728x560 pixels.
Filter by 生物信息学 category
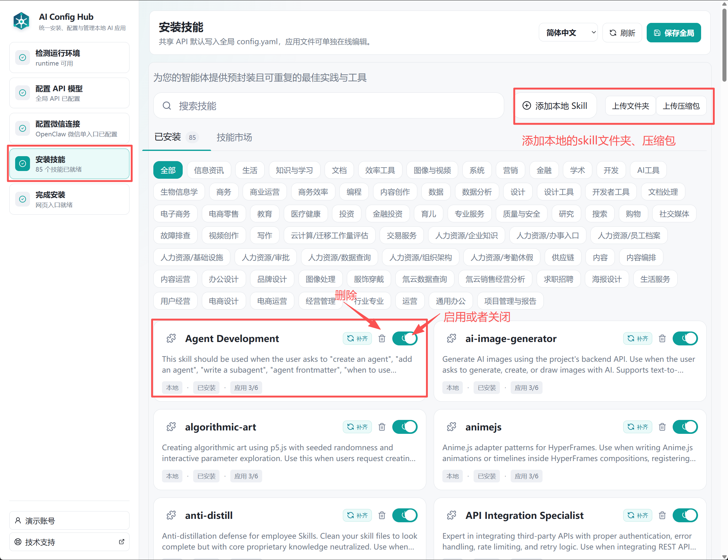[x=179, y=192]
